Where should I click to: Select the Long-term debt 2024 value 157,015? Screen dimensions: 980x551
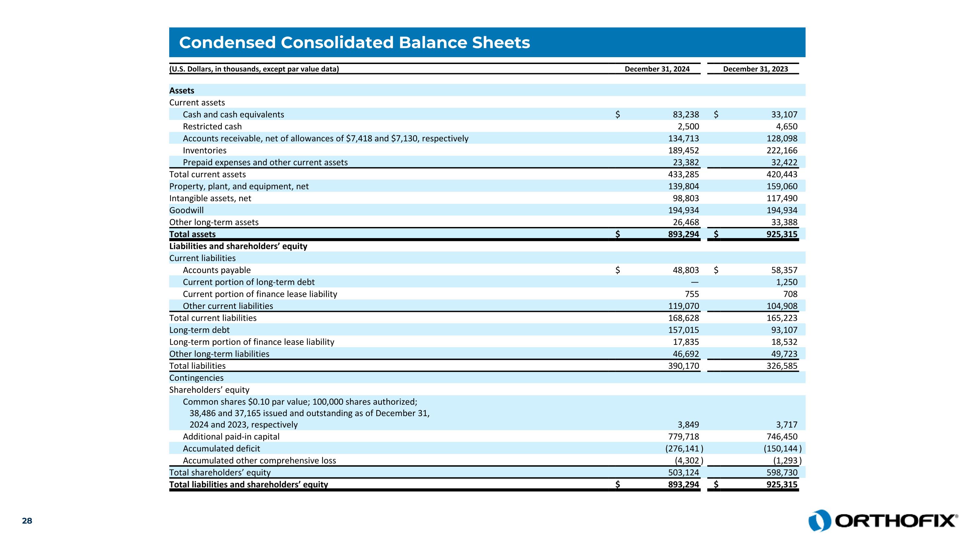coord(683,330)
